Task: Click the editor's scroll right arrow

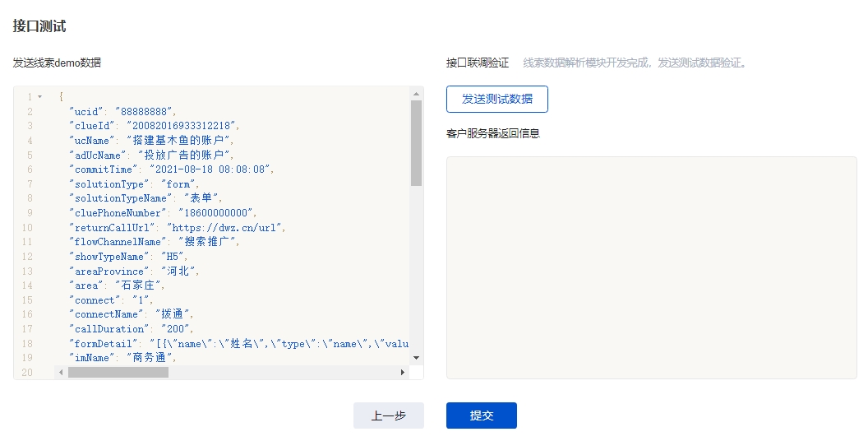Action: pos(403,373)
